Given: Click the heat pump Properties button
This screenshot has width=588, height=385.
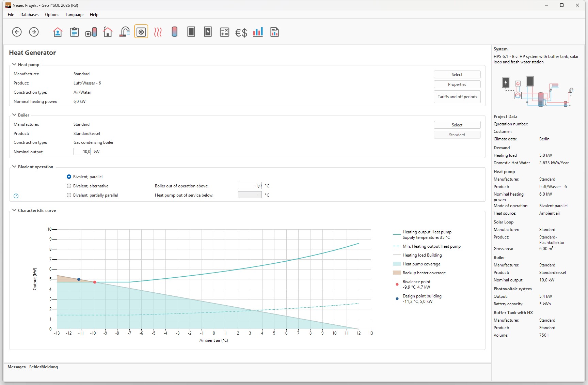Looking at the screenshot, I should [x=457, y=84].
